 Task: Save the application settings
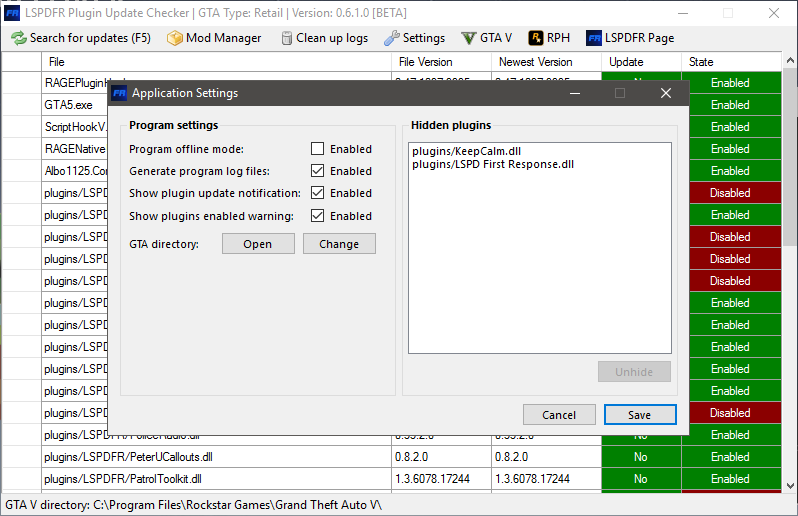tap(640, 415)
